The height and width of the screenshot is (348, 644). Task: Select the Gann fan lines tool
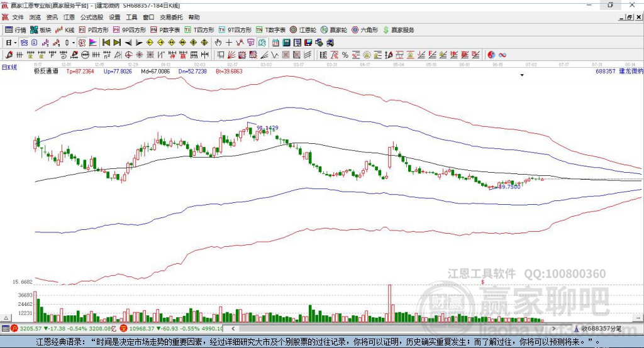tap(231, 55)
